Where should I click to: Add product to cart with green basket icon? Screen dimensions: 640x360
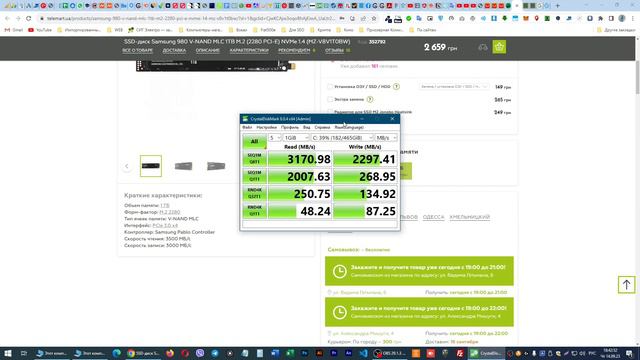pos(499,47)
